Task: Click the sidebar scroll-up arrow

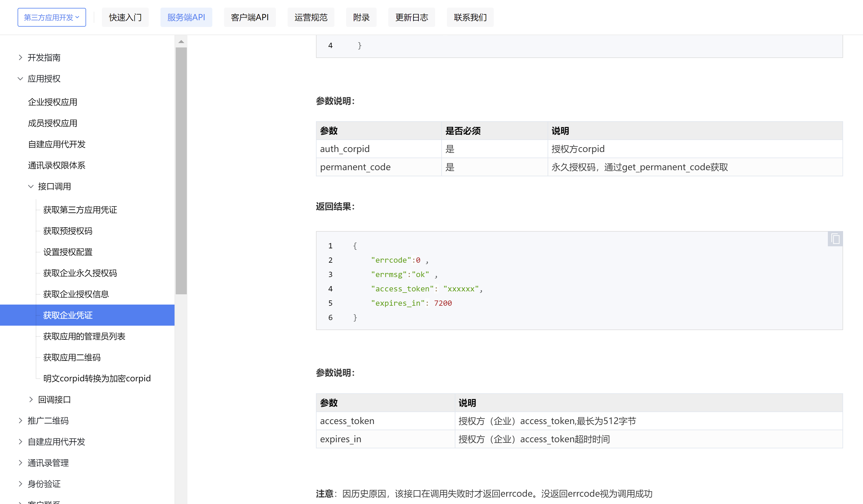Action: coord(181,42)
